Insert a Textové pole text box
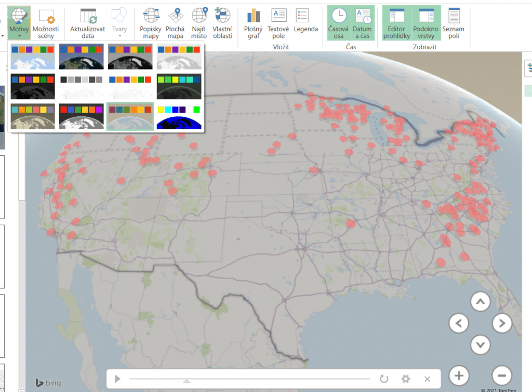The width and height of the screenshot is (532, 392). [x=278, y=24]
